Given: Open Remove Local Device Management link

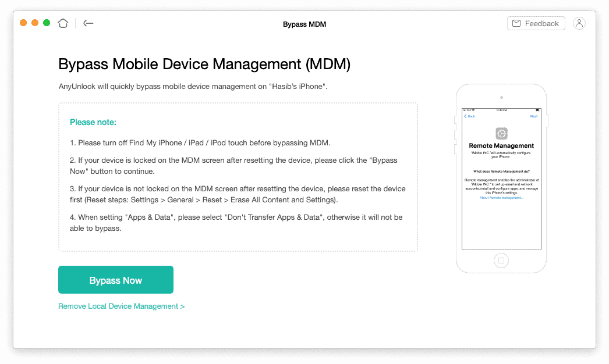Looking at the screenshot, I should coord(121,306).
